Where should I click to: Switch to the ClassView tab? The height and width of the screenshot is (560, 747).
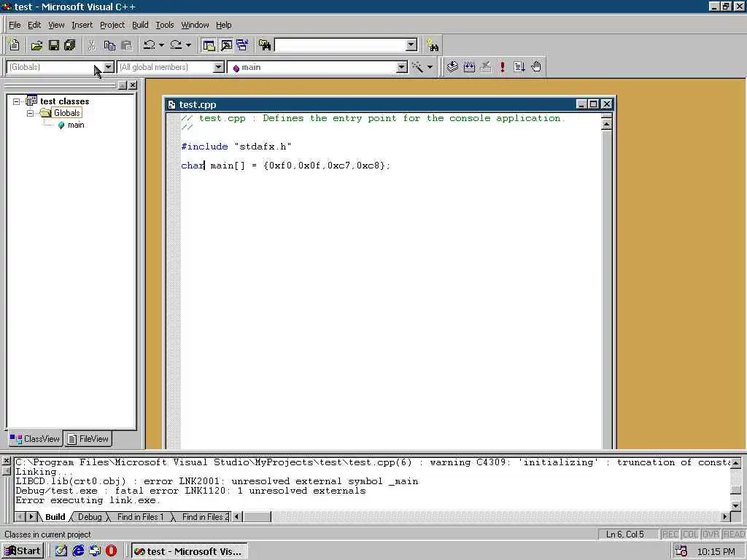[35, 438]
